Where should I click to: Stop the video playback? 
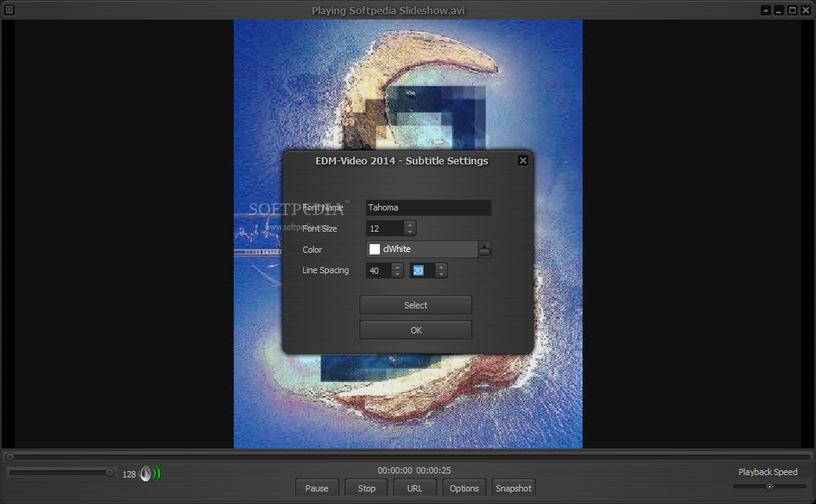pyautogui.click(x=366, y=488)
